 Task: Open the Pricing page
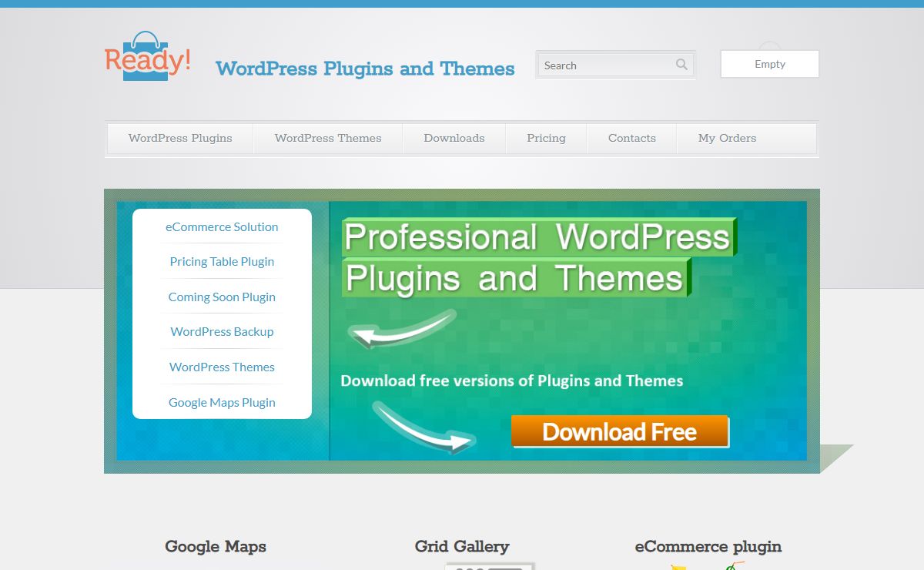(x=546, y=139)
